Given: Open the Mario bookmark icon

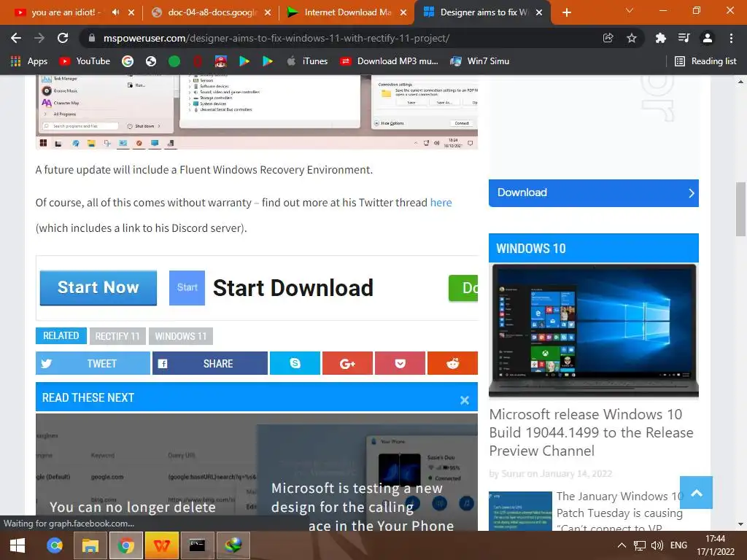Looking at the screenshot, I should 220,61.
